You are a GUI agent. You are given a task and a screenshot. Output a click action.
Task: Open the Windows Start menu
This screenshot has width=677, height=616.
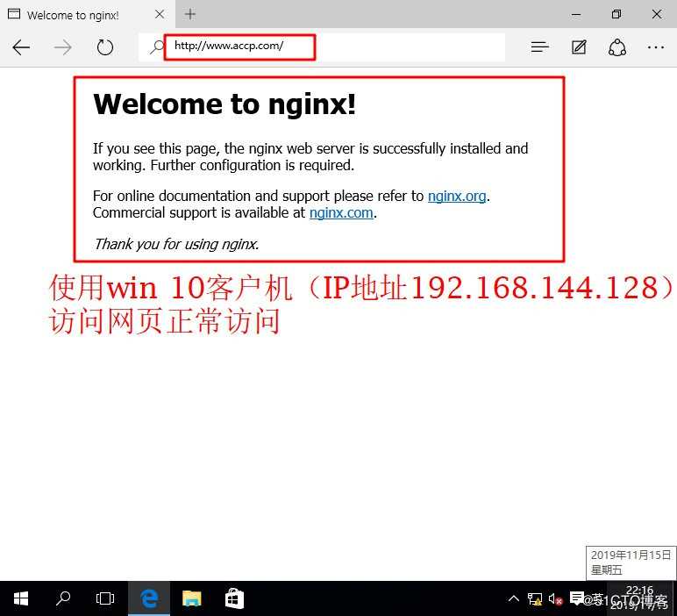21,598
